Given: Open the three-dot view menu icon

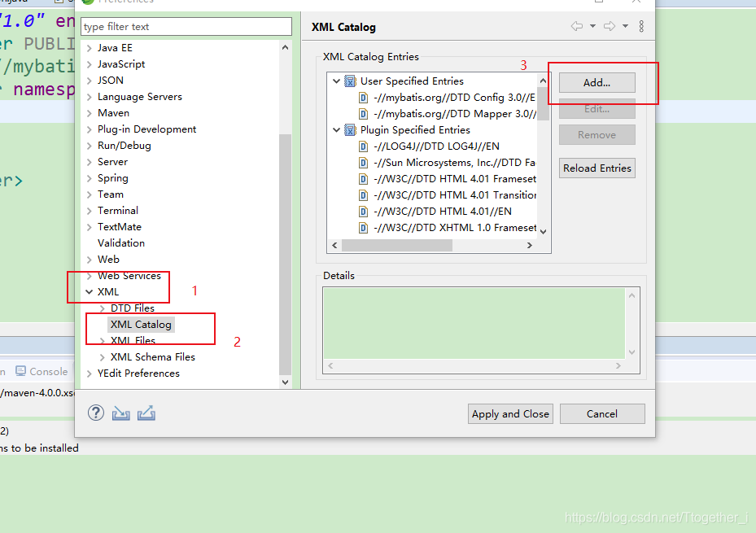Looking at the screenshot, I should pyautogui.click(x=641, y=26).
